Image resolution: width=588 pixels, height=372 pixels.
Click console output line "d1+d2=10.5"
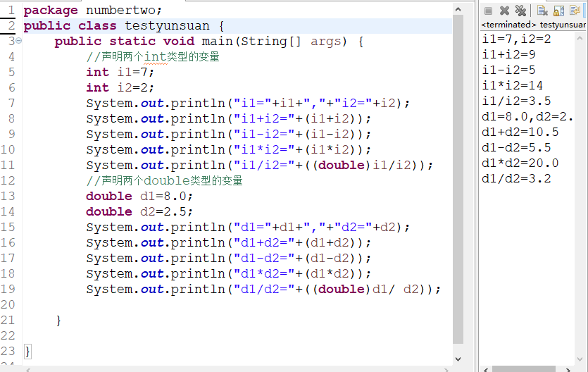520,132
